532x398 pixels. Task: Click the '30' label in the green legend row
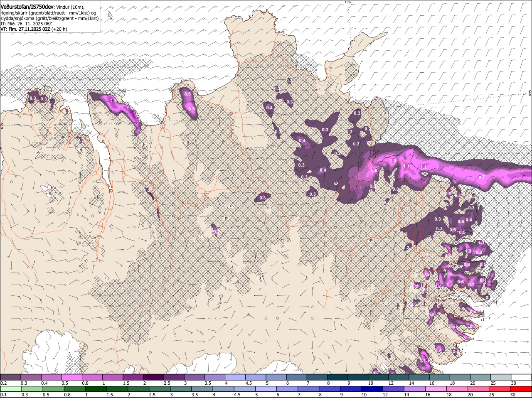pyautogui.click(x=512, y=395)
